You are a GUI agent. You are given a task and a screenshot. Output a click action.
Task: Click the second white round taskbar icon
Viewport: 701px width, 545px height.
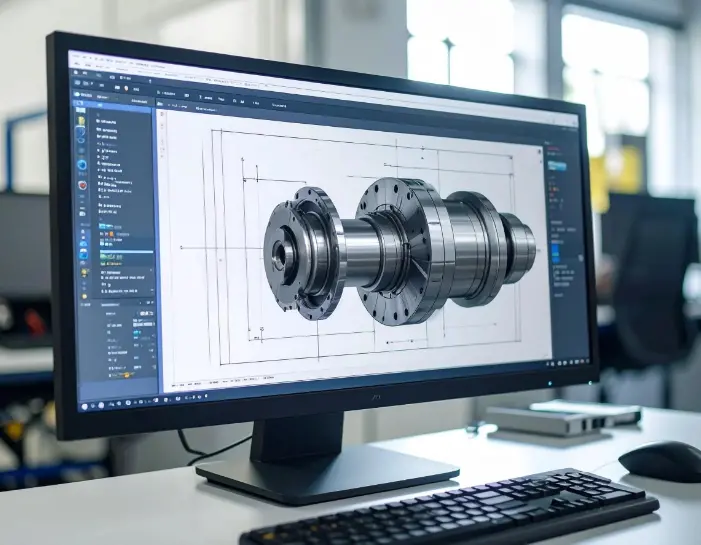coord(101,405)
